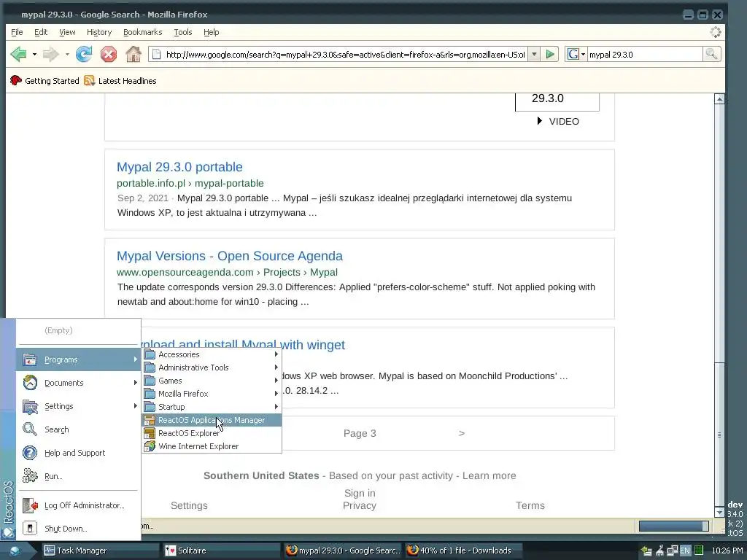747x560 pixels.
Task: Go to the Home page icon
Action: point(133,54)
